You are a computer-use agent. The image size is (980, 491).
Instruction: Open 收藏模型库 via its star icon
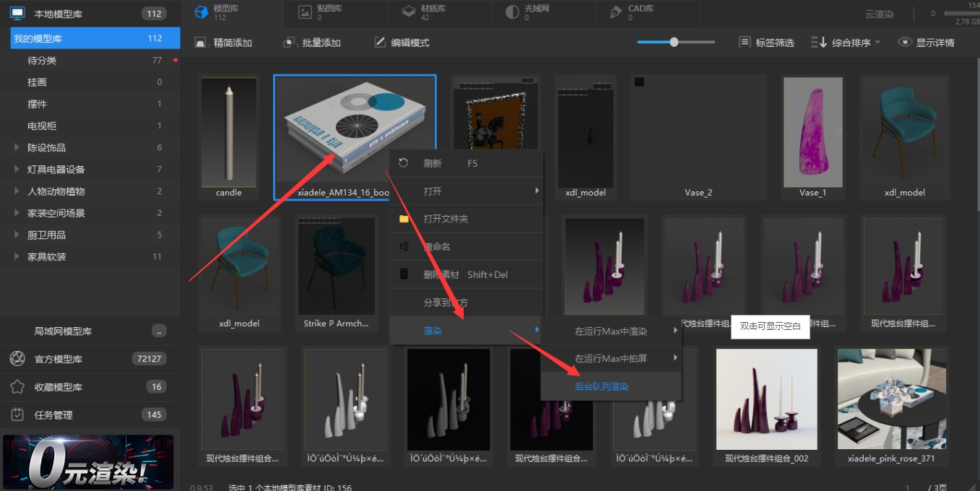click(17, 387)
